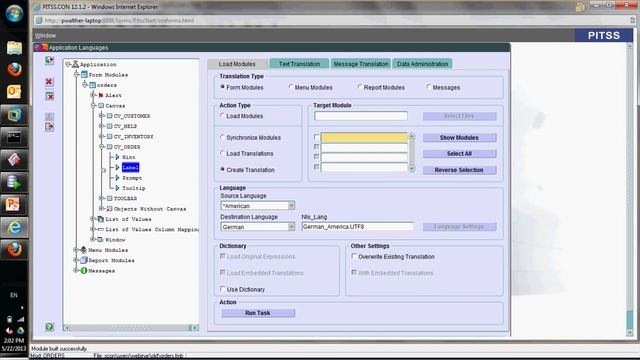The image size is (640, 360).
Task: Click the Windows Start orb
Action: coord(14,13)
